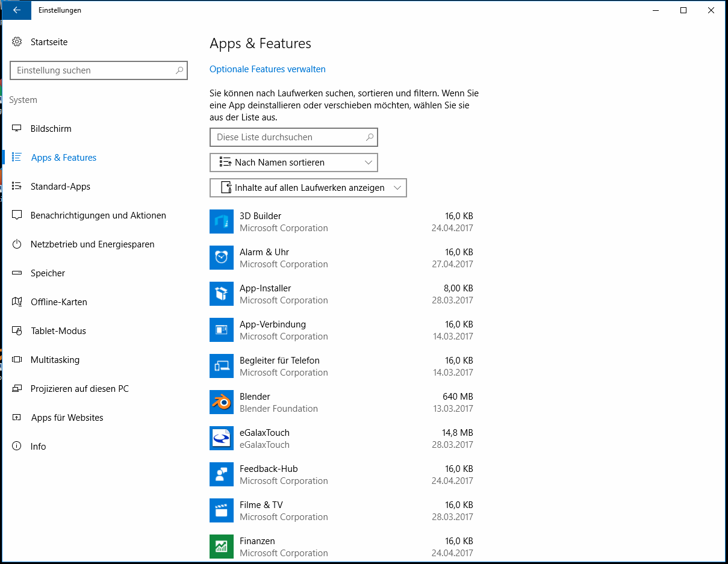Select the Apps für Websites icon

pos(17,417)
